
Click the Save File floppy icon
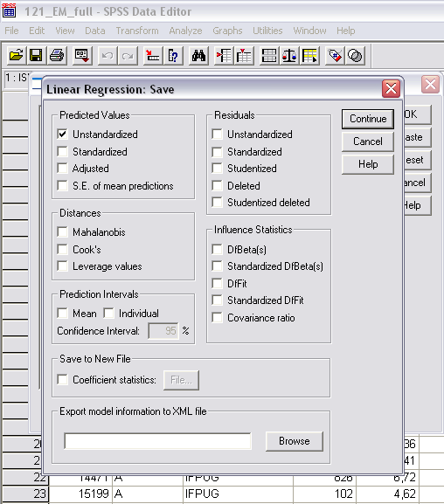[x=36, y=55]
